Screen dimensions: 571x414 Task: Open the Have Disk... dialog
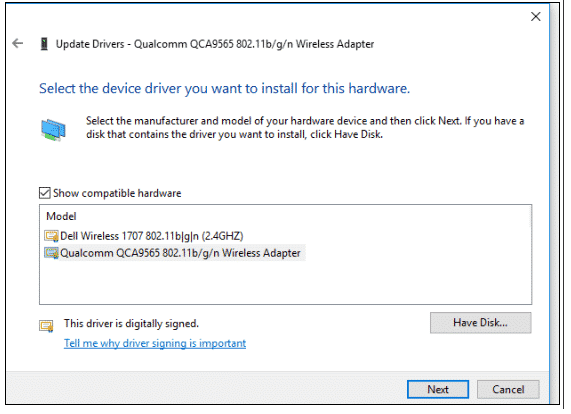[480, 323]
